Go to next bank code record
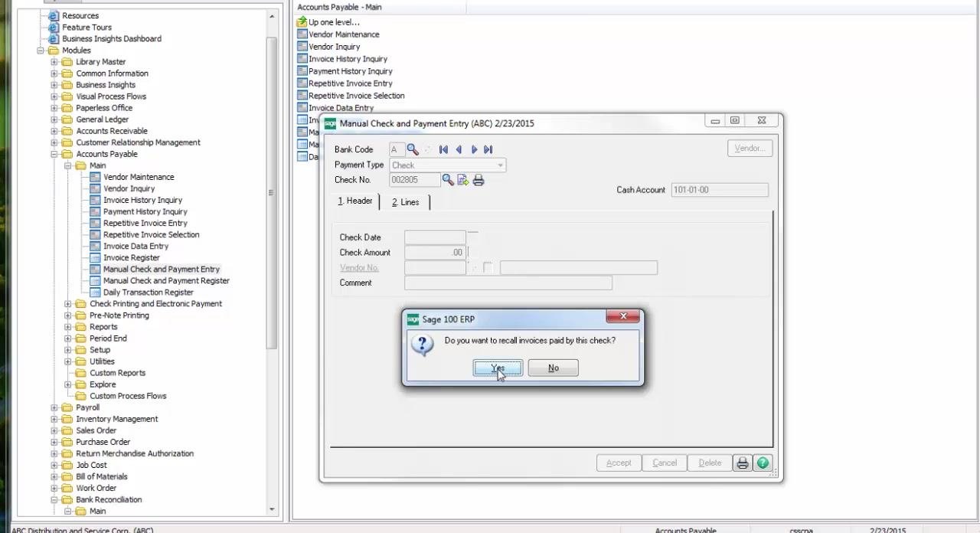 tap(474, 149)
